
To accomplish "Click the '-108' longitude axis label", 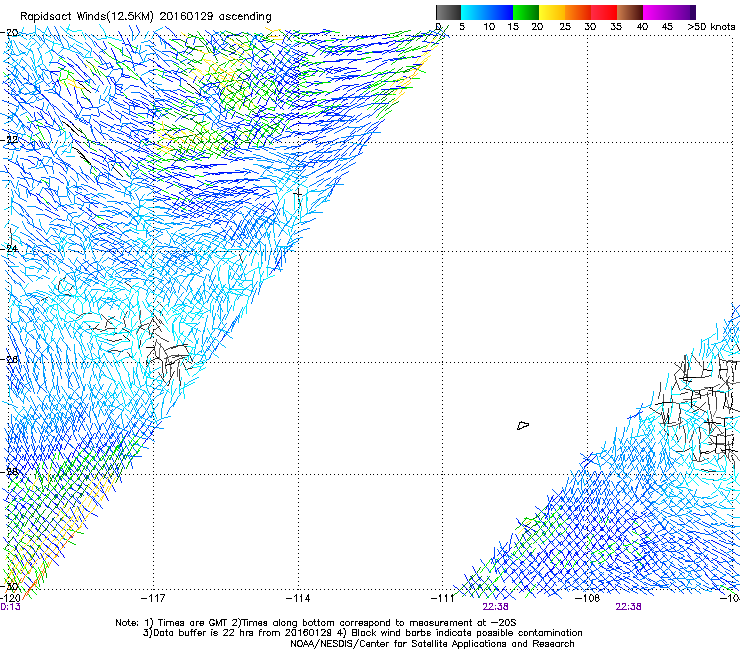I will [587, 599].
